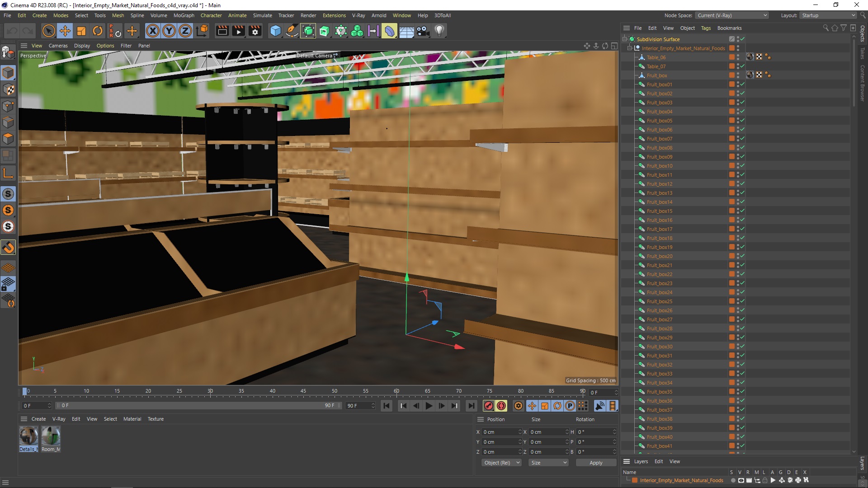Select Table_06 object in tree
Viewport: 868px width, 488px height.
coord(656,57)
